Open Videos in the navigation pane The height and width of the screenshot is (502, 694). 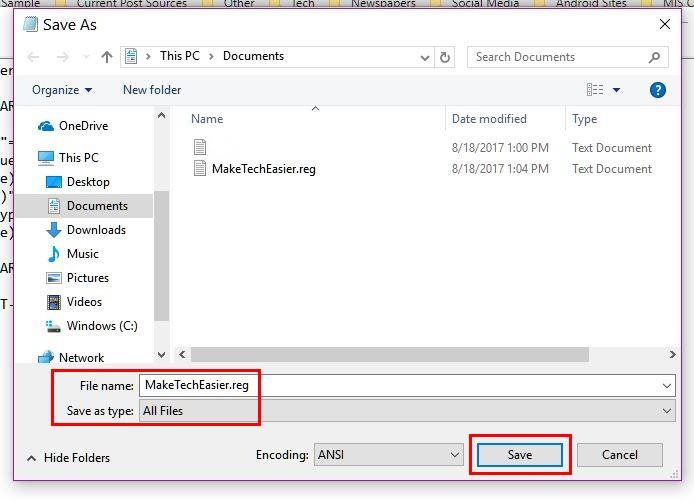(x=84, y=301)
